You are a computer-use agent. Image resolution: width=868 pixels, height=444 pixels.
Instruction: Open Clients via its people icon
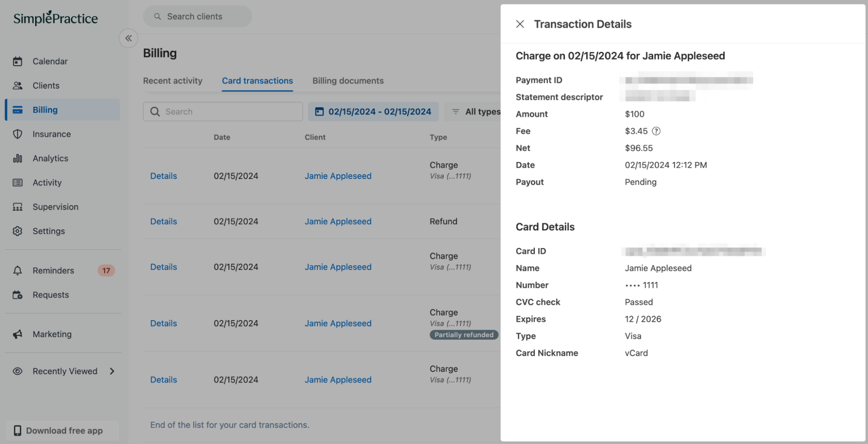click(17, 86)
